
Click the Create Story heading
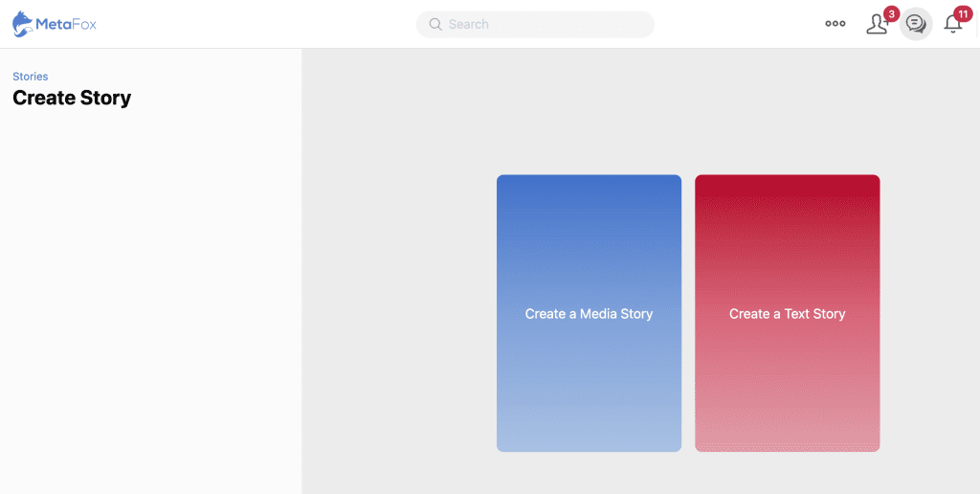(x=72, y=98)
